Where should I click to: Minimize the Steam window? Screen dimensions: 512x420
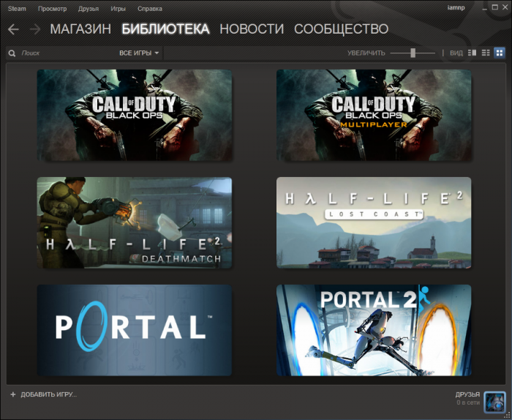click(x=484, y=8)
